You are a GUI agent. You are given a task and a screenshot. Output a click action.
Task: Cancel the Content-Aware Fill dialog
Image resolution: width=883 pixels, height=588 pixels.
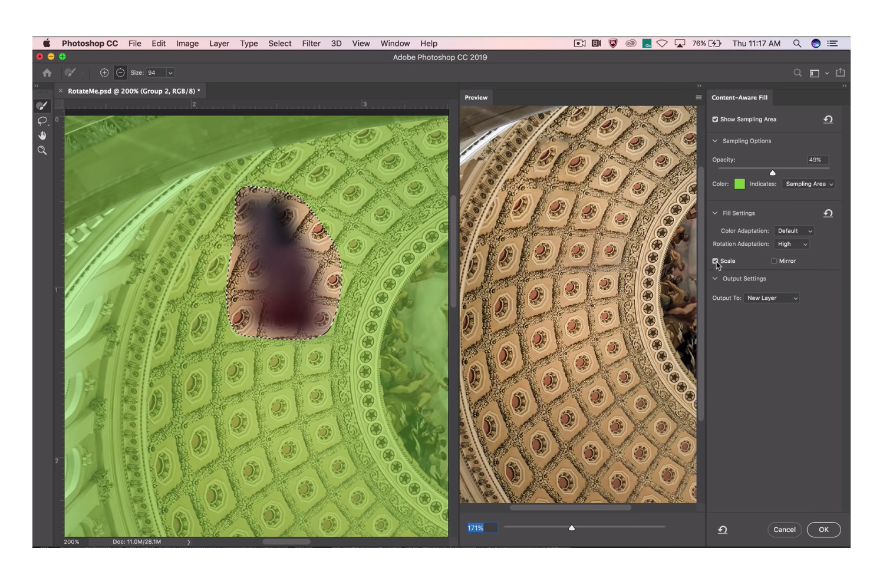click(785, 529)
